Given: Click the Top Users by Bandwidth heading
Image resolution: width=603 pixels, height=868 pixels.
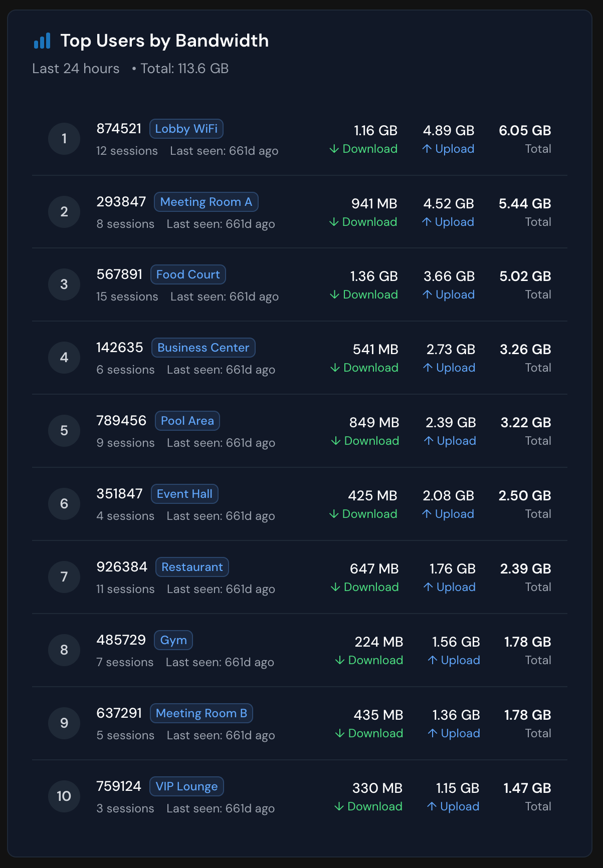Looking at the screenshot, I should (164, 41).
